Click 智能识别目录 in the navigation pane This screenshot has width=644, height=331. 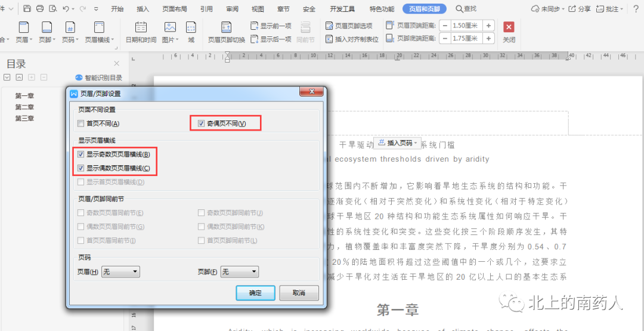click(98, 78)
